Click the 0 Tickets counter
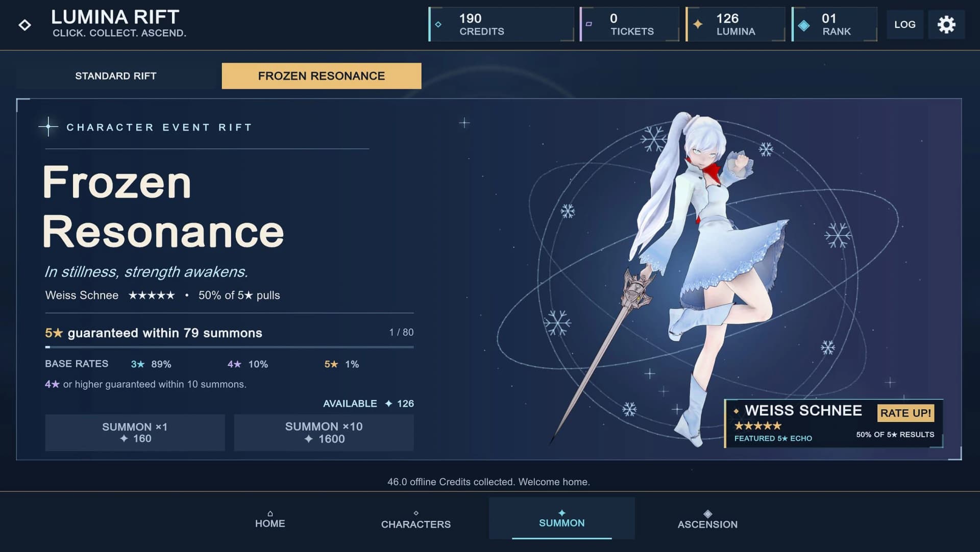Screen dimensions: 980x552 (x=629, y=24)
